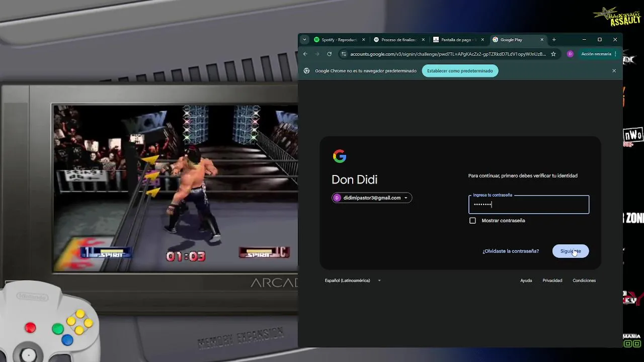Close the Chrome window
644x362 pixels.
click(615, 40)
